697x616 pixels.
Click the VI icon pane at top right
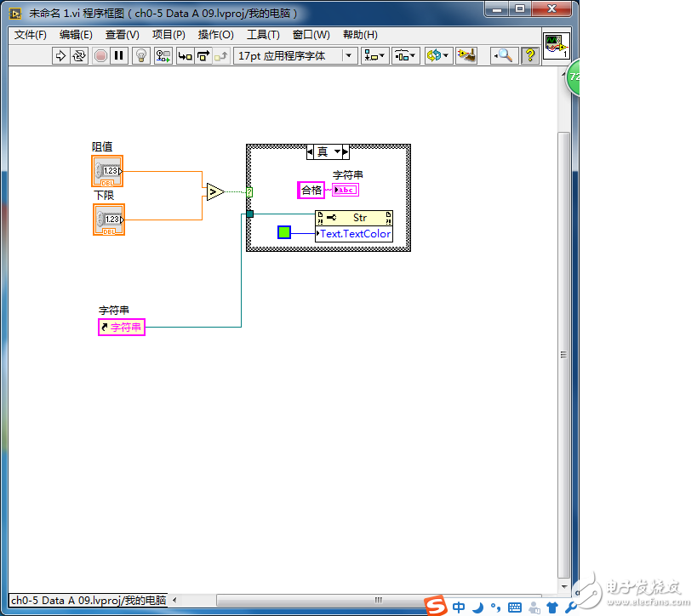click(x=556, y=46)
